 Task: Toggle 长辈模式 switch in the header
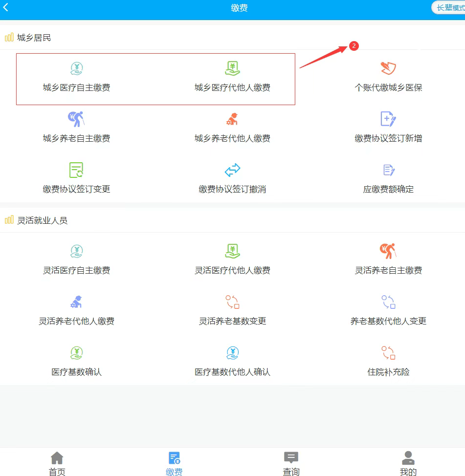click(x=448, y=8)
